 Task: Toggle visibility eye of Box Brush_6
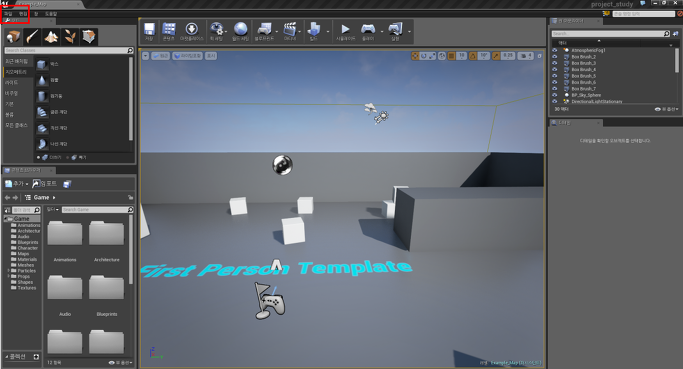(555, 82)
